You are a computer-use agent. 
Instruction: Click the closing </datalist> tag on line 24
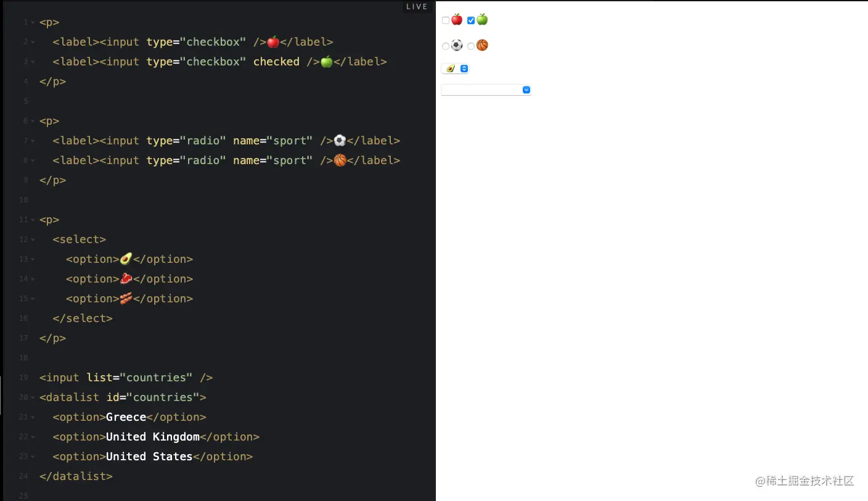click(76, 476)
